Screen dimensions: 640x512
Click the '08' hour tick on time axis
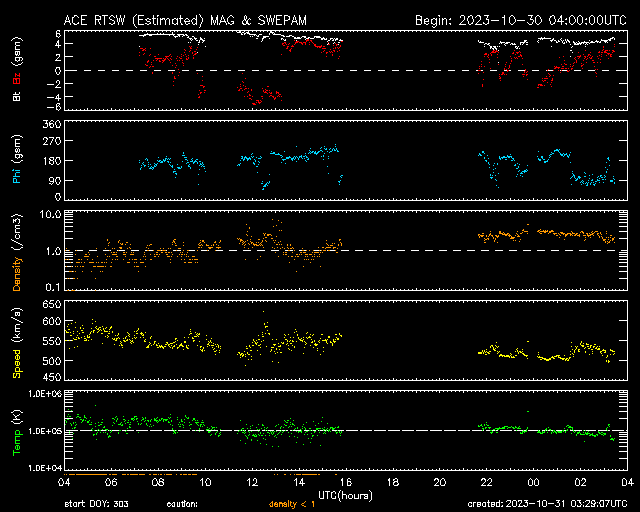[x=158, y=482]
